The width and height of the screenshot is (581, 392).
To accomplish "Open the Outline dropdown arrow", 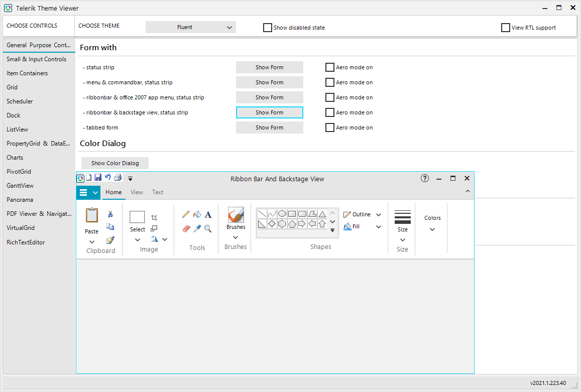I will [x=379, y=214].
